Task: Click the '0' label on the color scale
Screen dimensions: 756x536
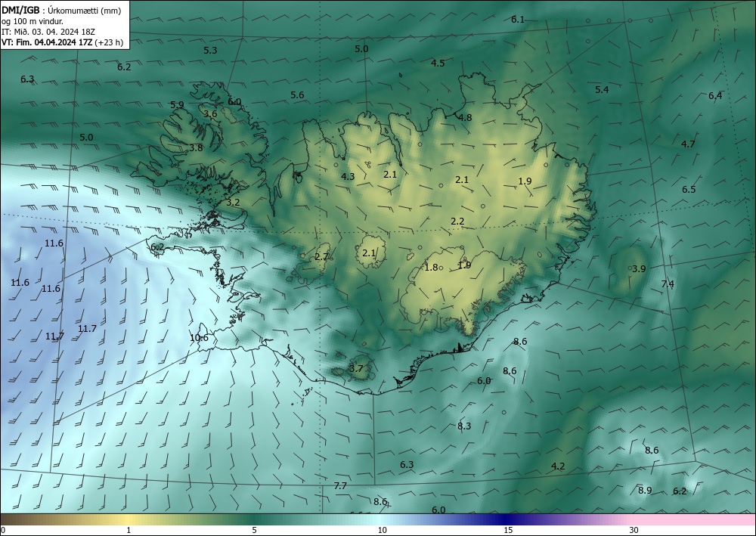Action: 3,530
